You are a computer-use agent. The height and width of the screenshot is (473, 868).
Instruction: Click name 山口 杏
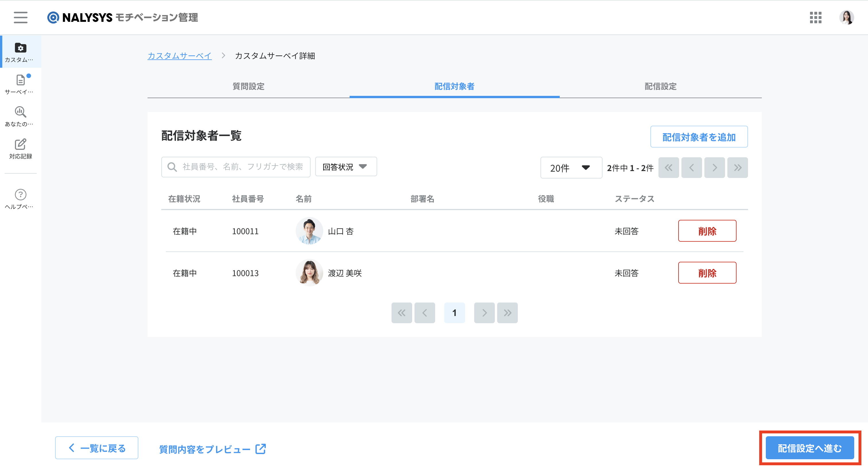pos(341,231)
